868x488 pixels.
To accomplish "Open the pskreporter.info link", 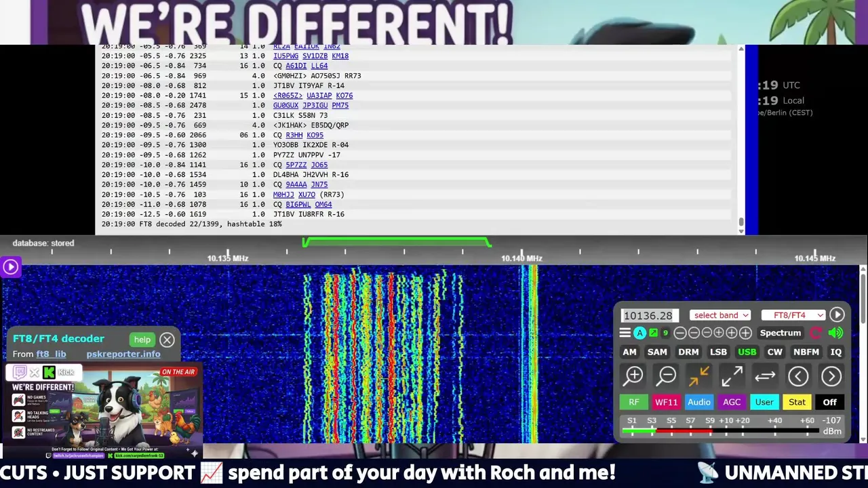I will (x=123, y=354).
